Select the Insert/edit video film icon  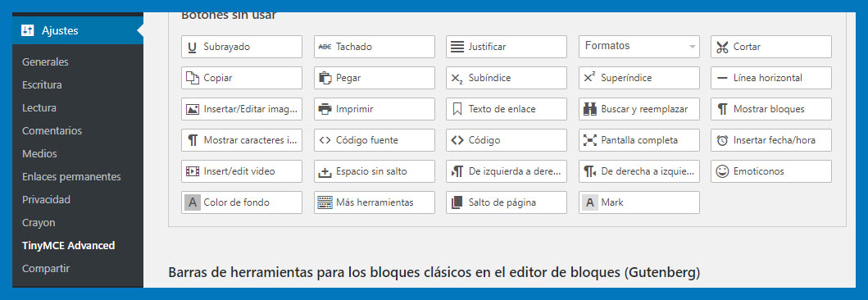point(192,171)
